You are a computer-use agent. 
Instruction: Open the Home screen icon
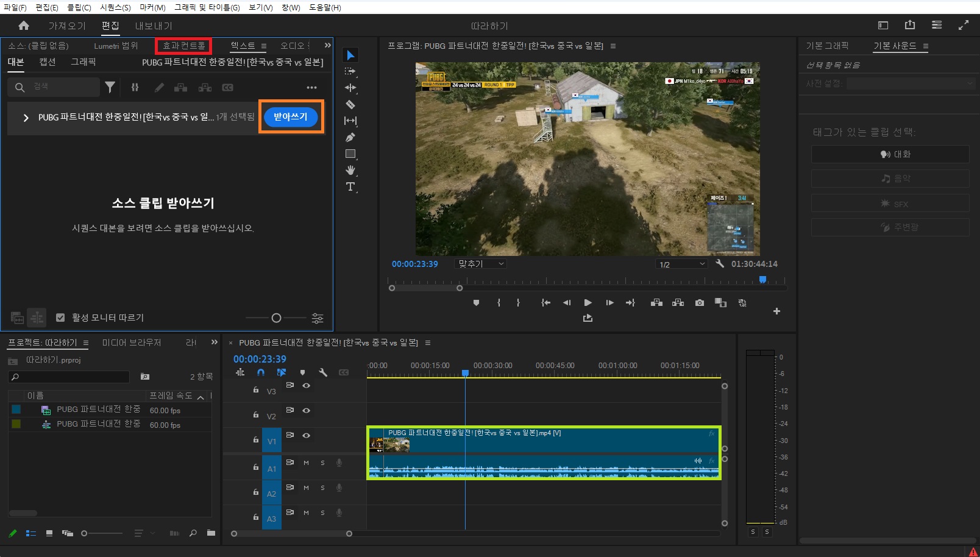pos(24,26)
